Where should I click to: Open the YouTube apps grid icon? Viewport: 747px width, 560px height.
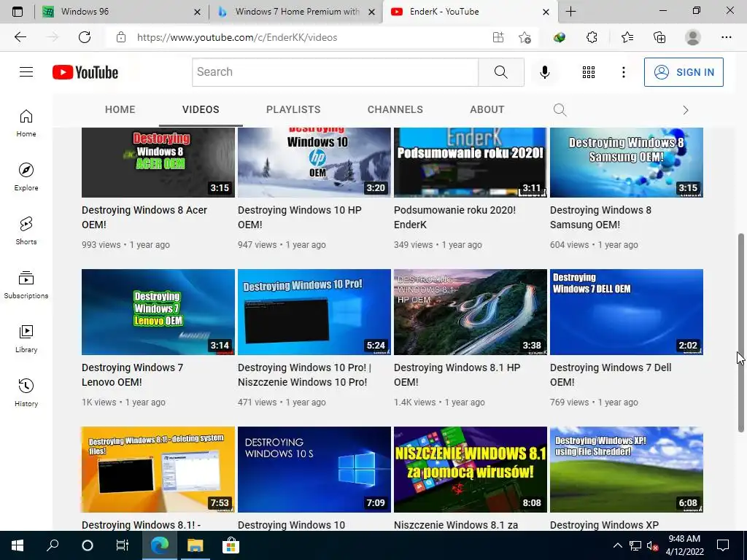click(x=589, y=72)
